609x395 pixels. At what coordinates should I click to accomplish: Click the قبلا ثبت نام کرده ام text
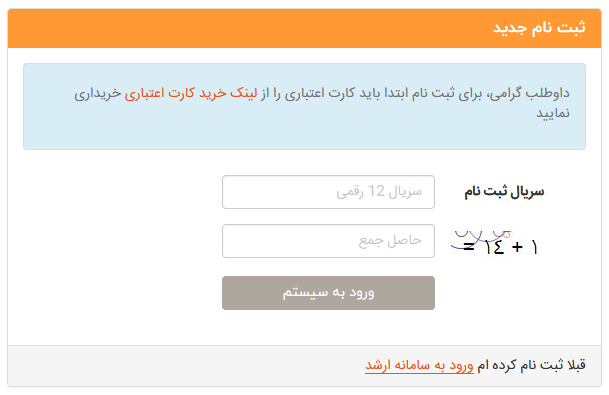(531, 365)
